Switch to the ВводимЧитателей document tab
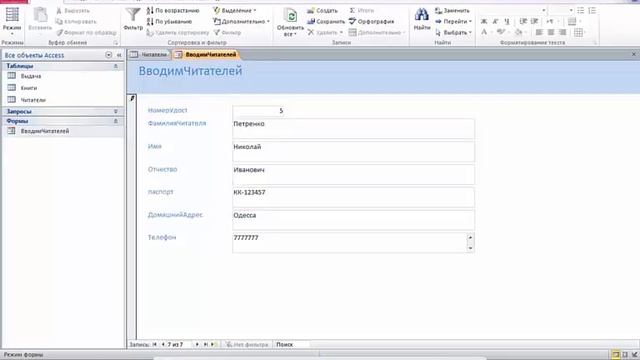 coord(206,55)
